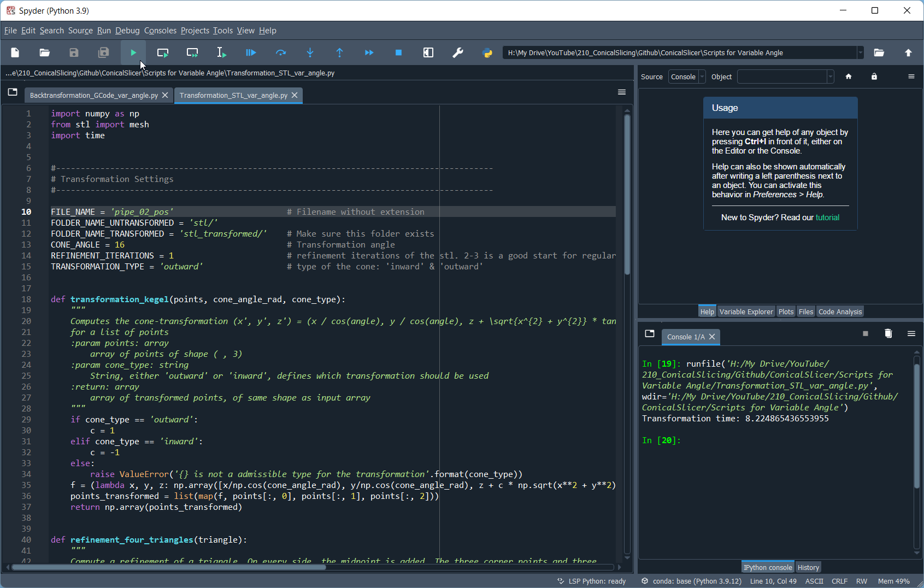Screen dimensions: 924x588
Task: Click Run current cell icon
Action: [163, 53]
